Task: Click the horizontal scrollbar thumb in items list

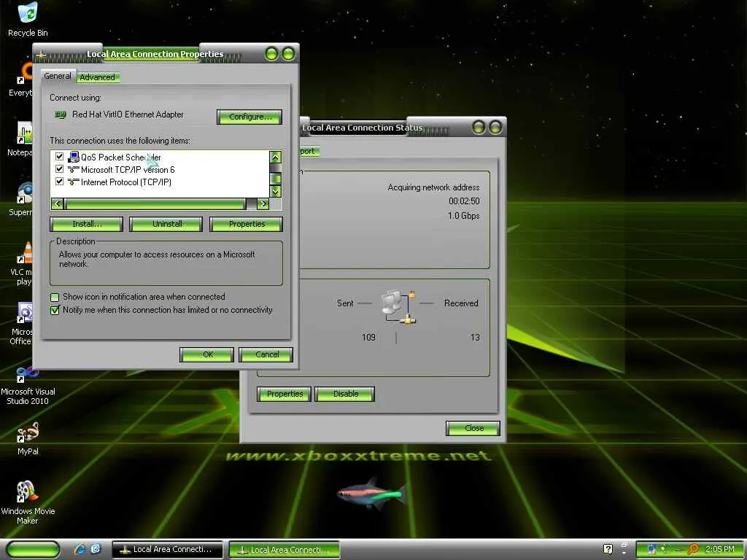Action: click(x=155, y=204)
